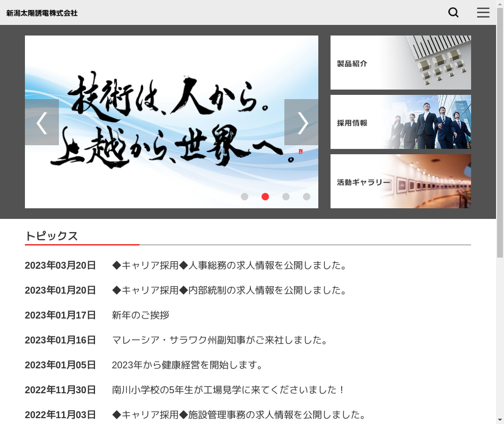Select the active red carousel dot
Screen dimensions: 504x424
265,197
